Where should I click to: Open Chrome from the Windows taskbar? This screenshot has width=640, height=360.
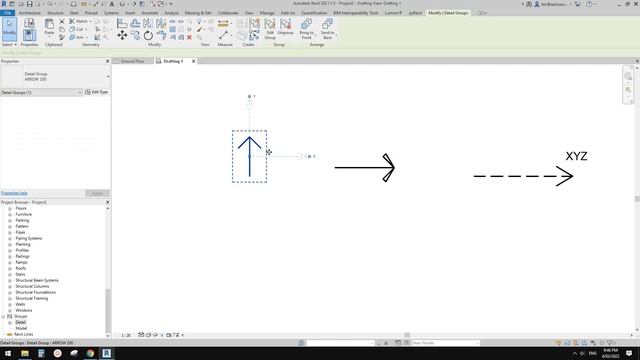point(90,353)
